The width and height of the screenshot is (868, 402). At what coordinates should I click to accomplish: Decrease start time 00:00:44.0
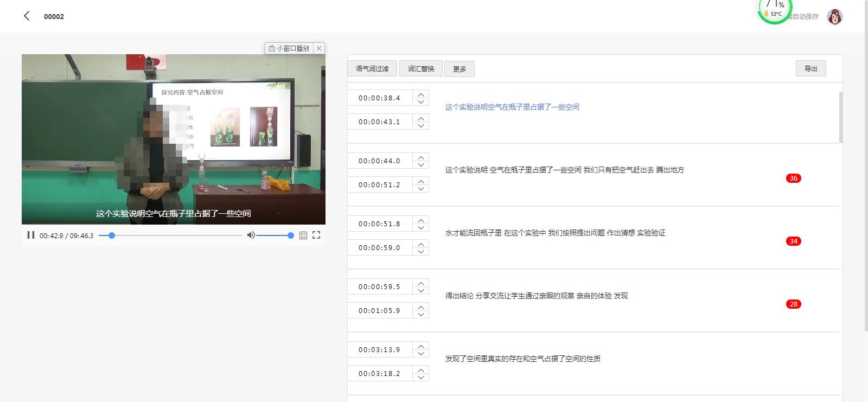421,165
